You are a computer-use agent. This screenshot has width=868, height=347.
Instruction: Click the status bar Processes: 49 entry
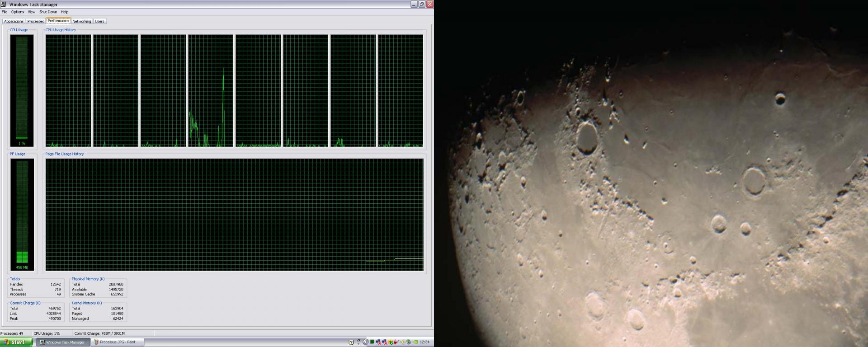pos(12,333)
